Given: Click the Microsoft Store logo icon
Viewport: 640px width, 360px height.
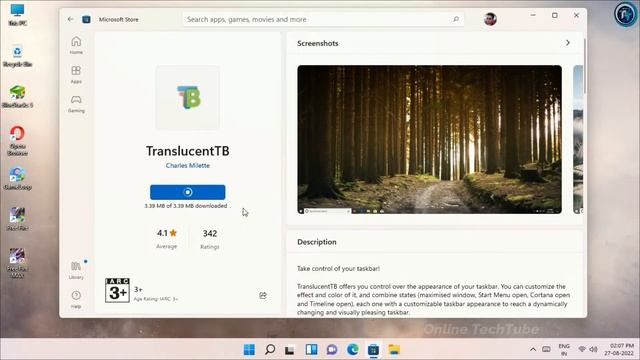Looking at the screenshot, I should (87, 19).
